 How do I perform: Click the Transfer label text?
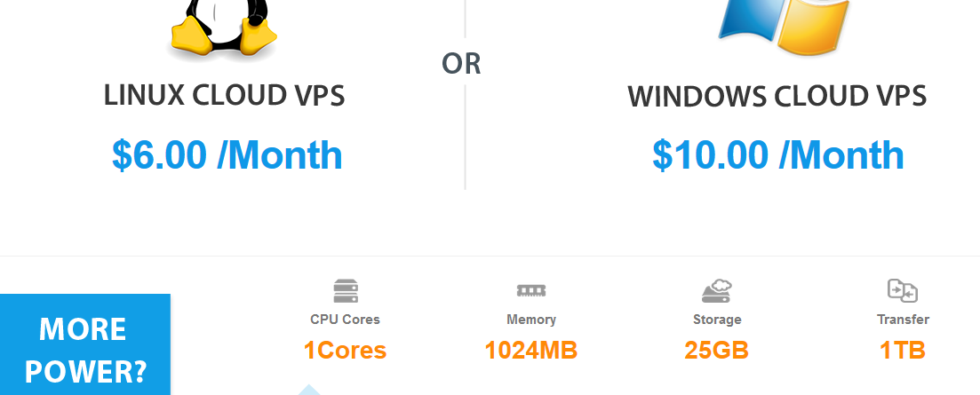[903, 320]
